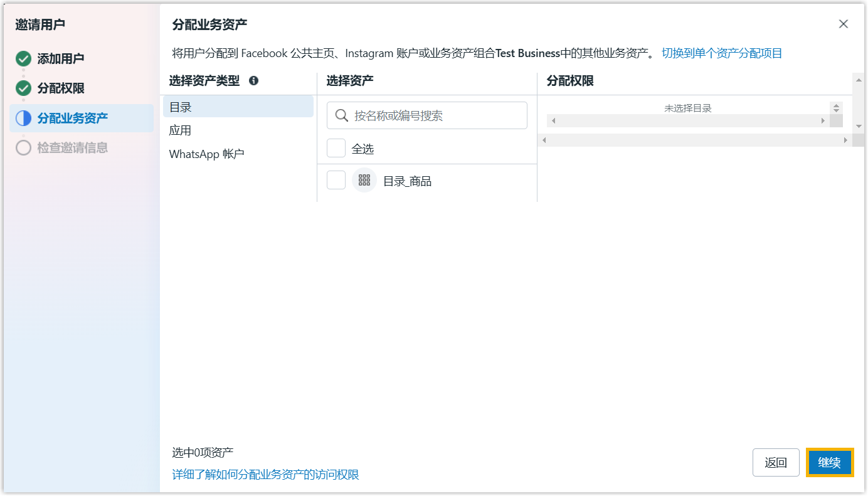Viewport: 868px width, 496px height.
Task: Click the 按名称或编号搜索 search field
Action: coord(436,115)
